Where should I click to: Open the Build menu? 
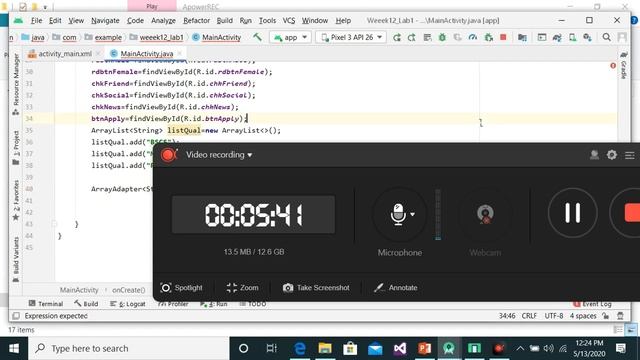224,20
